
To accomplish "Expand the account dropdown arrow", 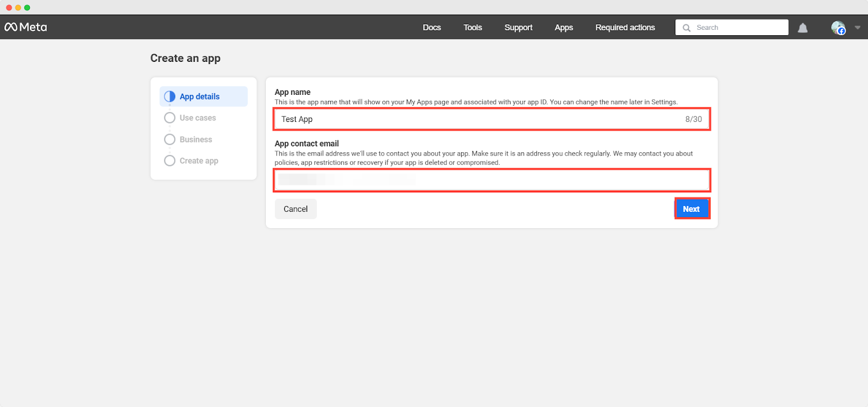I will pos(858,28).
